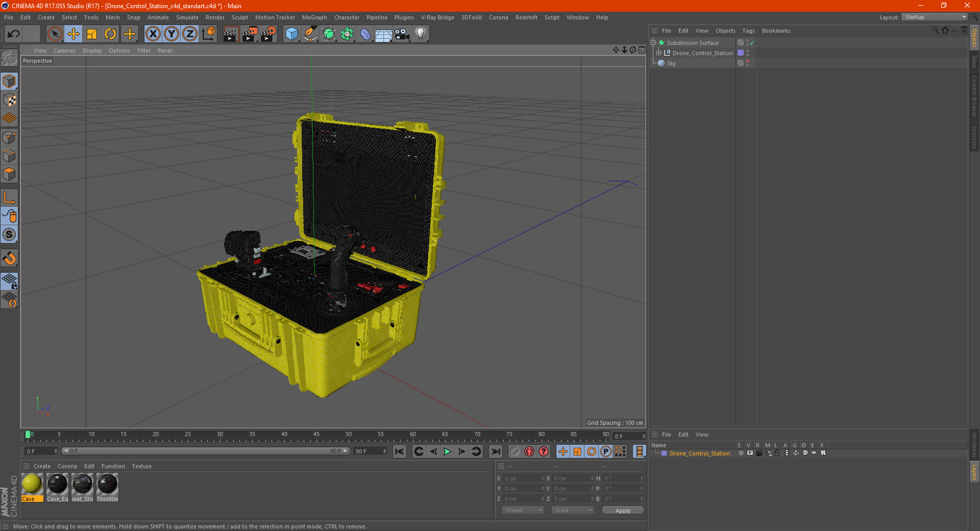Image resolution: width=980 pixels, height=531 pixels.
Task: Toggle Snap with S icon
Action: [x=9, y=234]
